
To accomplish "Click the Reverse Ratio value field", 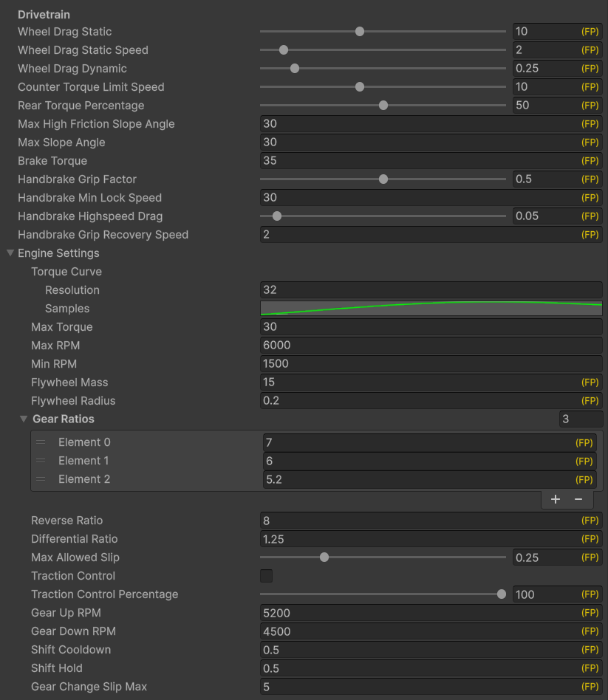I will 417,521.
